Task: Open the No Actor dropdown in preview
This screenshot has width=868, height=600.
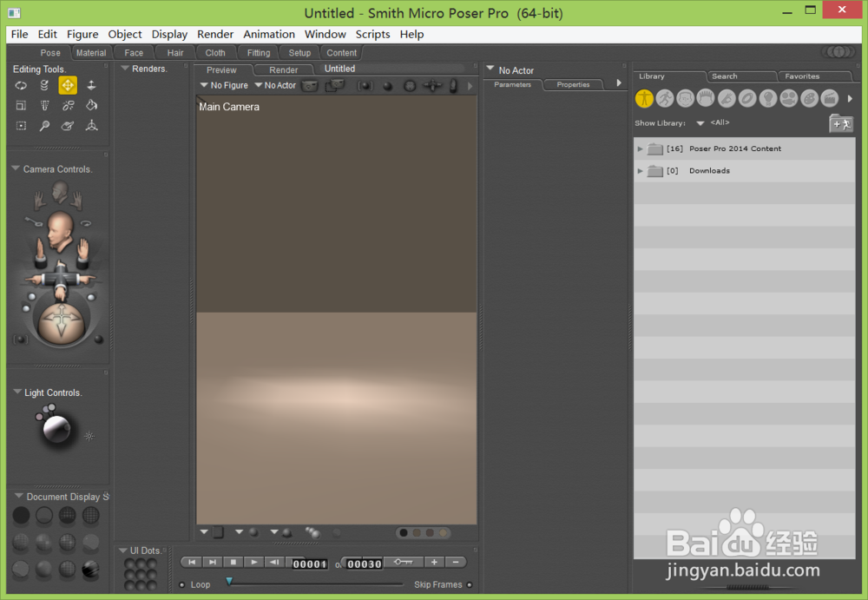Action: [x=275, y=85]
